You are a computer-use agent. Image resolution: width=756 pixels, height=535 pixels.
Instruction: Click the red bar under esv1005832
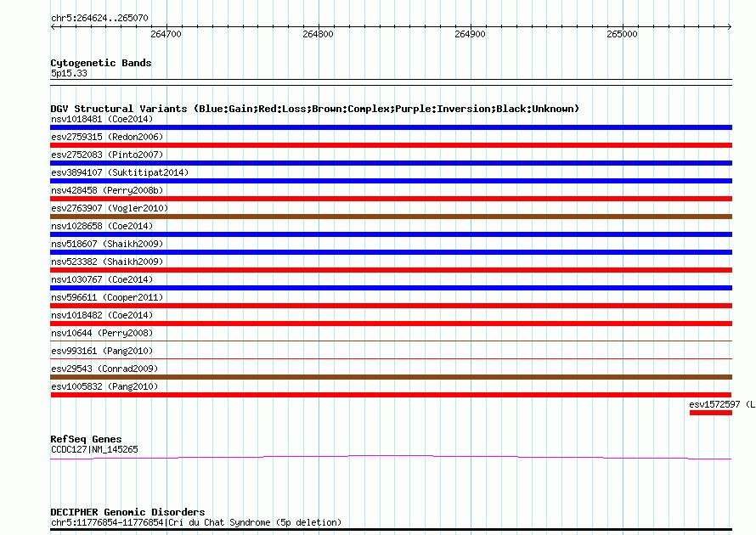(x=391, y=395)
